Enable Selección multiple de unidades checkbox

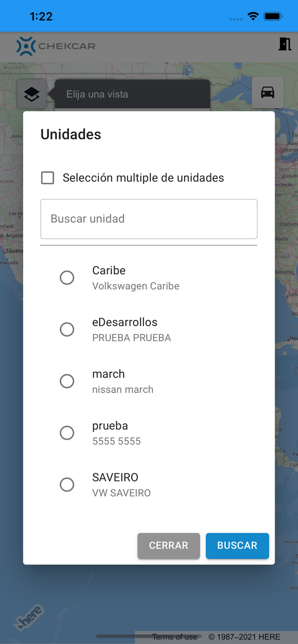pos(48,178)
